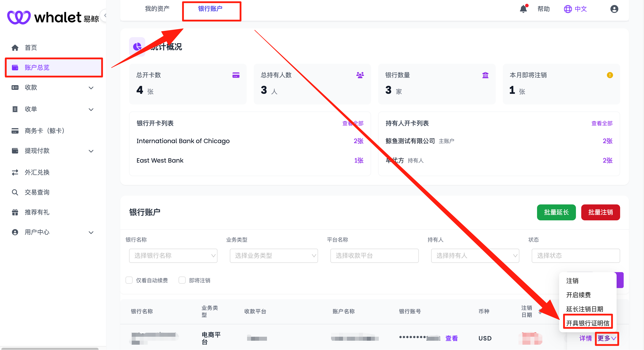Open the user avatar icon top right
The width and height of the screenshot is (644, 350).
614,9
